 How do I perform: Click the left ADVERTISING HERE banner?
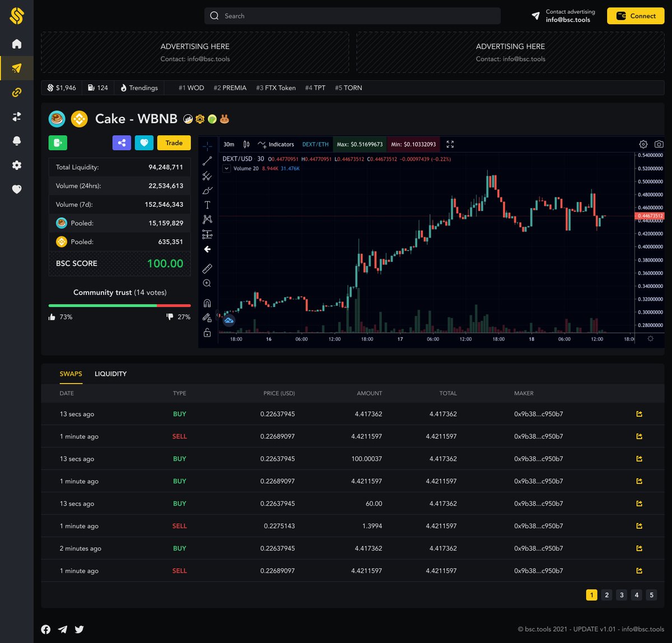195,52
